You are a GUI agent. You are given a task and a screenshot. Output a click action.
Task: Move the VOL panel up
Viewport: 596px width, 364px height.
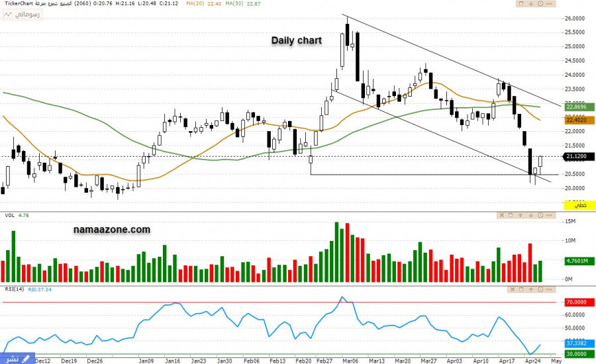click(521, 215)
